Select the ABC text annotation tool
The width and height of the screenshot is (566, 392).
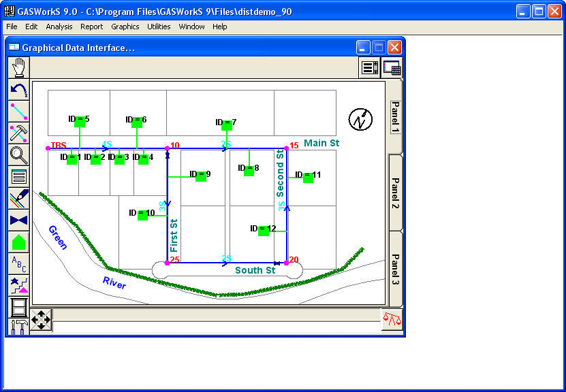point(18,263)
